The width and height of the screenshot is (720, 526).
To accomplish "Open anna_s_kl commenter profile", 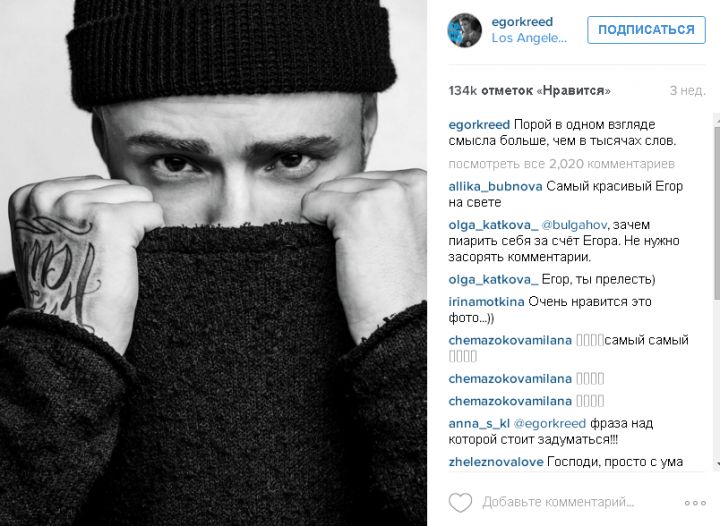I will (x=479, y=424).
